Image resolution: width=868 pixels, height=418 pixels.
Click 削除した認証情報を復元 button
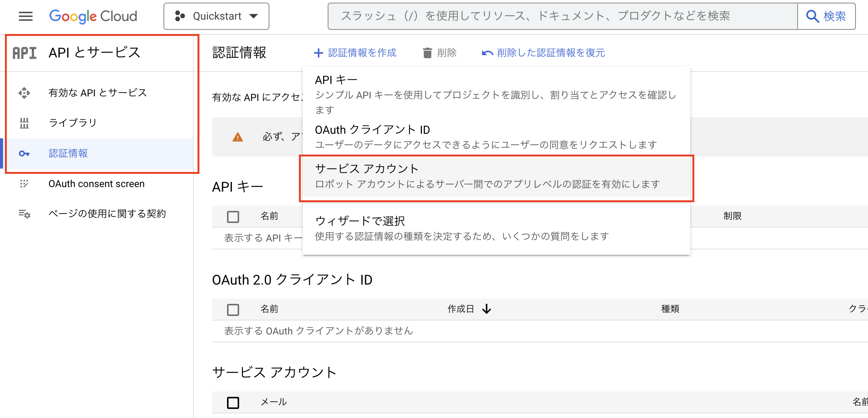(x=543, y=53)
